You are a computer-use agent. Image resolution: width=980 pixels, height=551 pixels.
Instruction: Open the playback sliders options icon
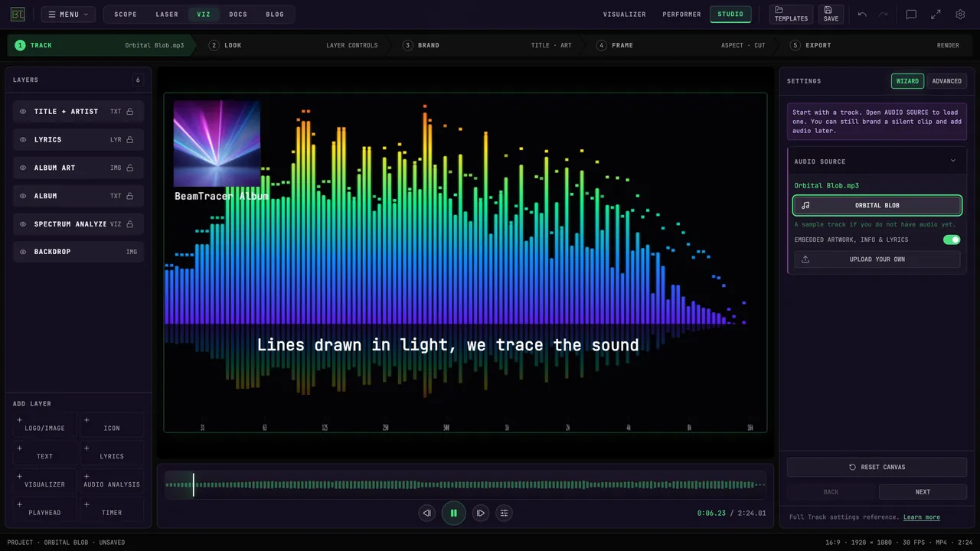504,513
